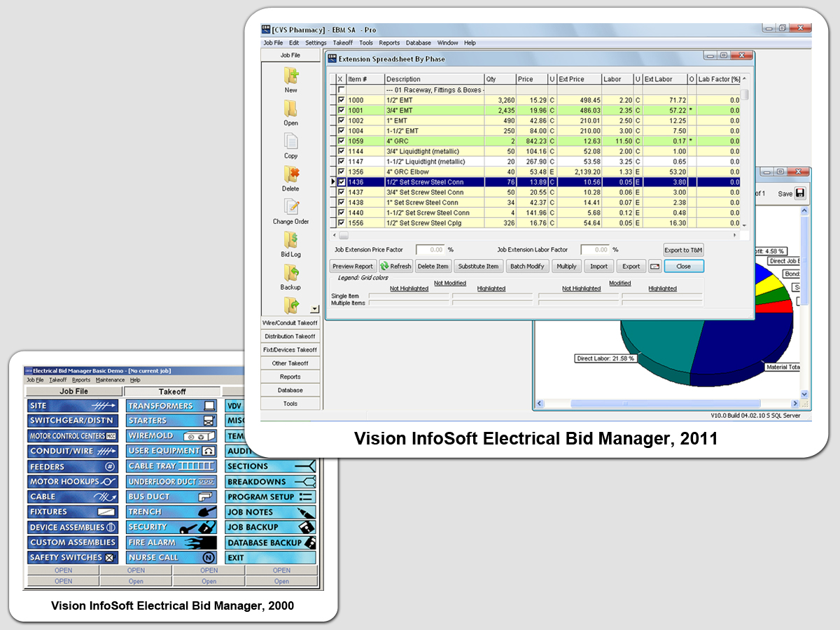This screenshot has width=840, height=630.
Task: Open TRENCH takeoff button
Action: [172, 512]
